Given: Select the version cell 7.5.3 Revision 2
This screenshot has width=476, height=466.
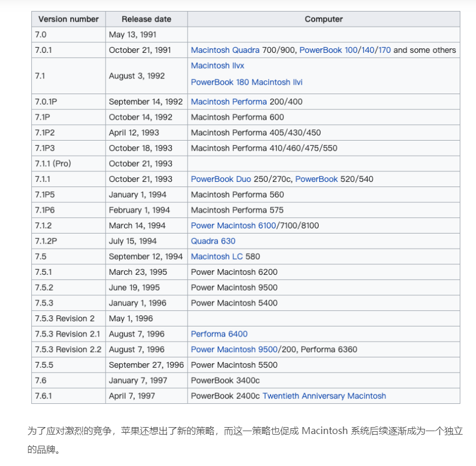Looking at the screenshot, I should 68,318.
